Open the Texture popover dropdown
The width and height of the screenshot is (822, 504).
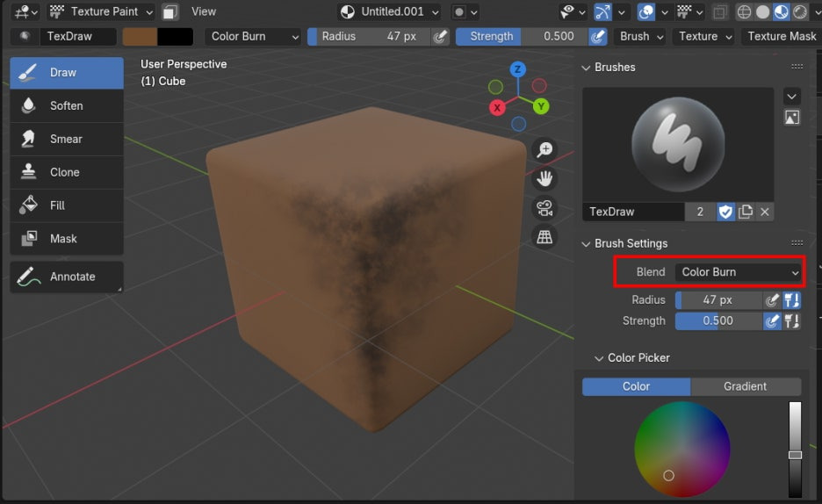[x=704, y=36]
